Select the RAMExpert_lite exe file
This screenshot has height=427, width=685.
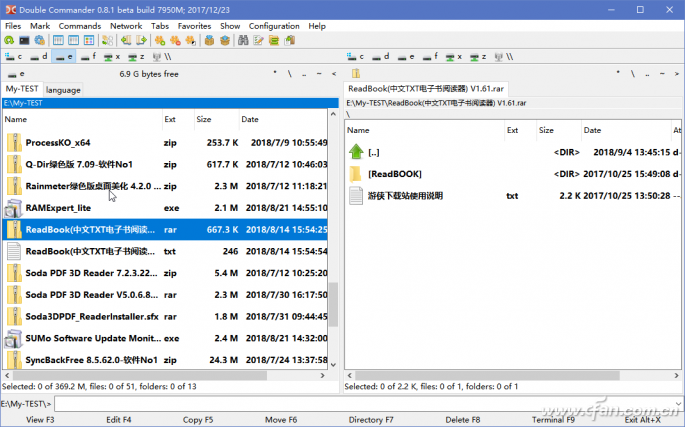(165, 208)
